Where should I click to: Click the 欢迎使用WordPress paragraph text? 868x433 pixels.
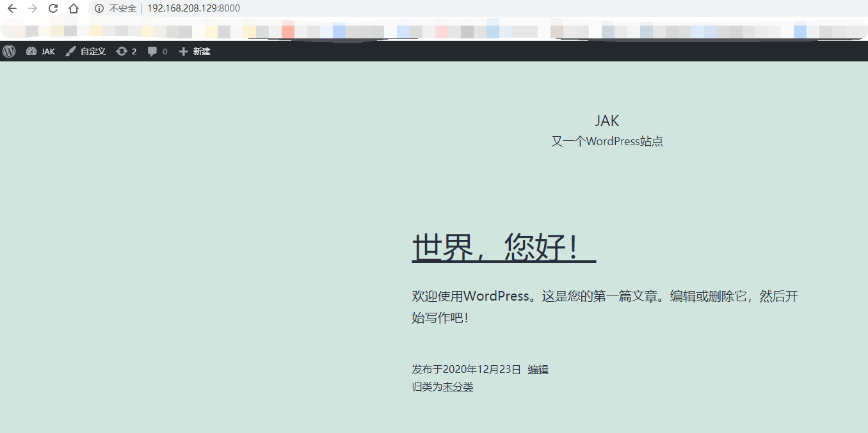click(605, 307)
